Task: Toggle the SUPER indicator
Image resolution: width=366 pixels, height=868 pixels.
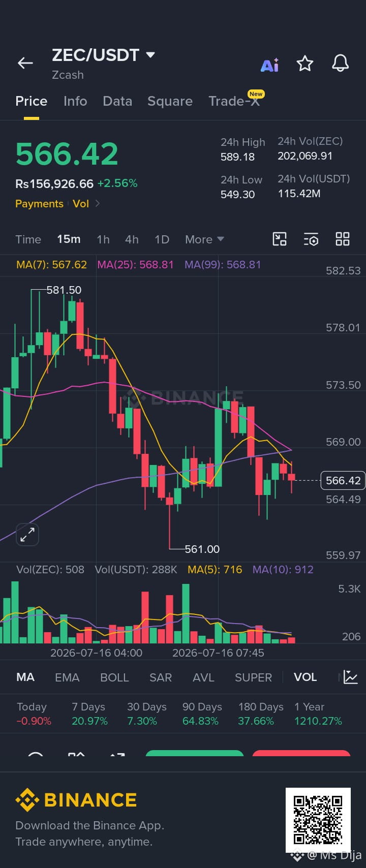Action: pos(253,677)
